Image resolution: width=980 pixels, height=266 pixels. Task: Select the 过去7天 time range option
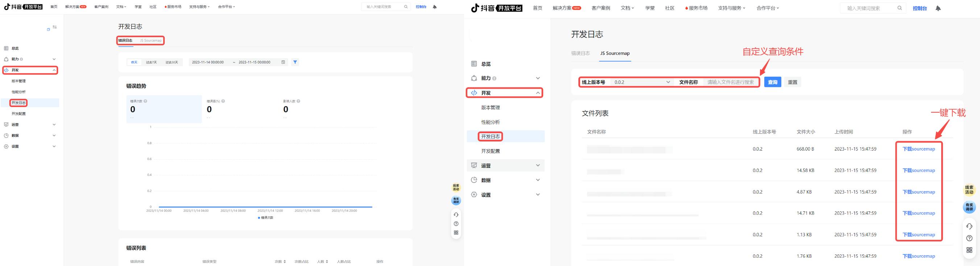point(152,62)
